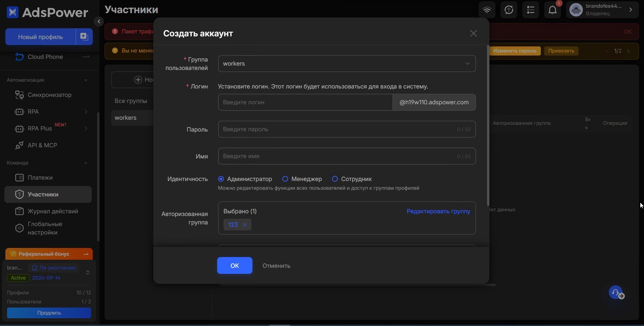Viewport: 644px width, 326px height.
Task: Collapse the sidebar with the arrow icon
Action: [x=99, y=22]
